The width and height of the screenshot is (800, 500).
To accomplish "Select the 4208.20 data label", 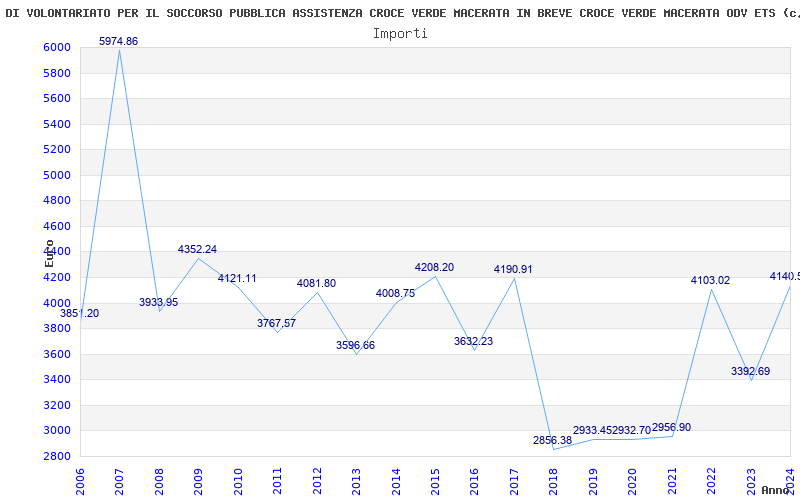I will pyautogui.click(x=434, y=267).
